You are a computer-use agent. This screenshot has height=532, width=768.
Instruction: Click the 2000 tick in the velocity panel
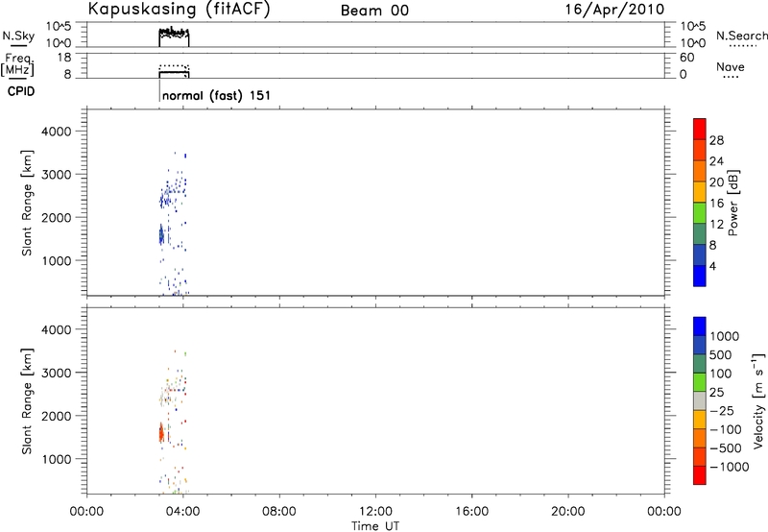tap(57, 416)
